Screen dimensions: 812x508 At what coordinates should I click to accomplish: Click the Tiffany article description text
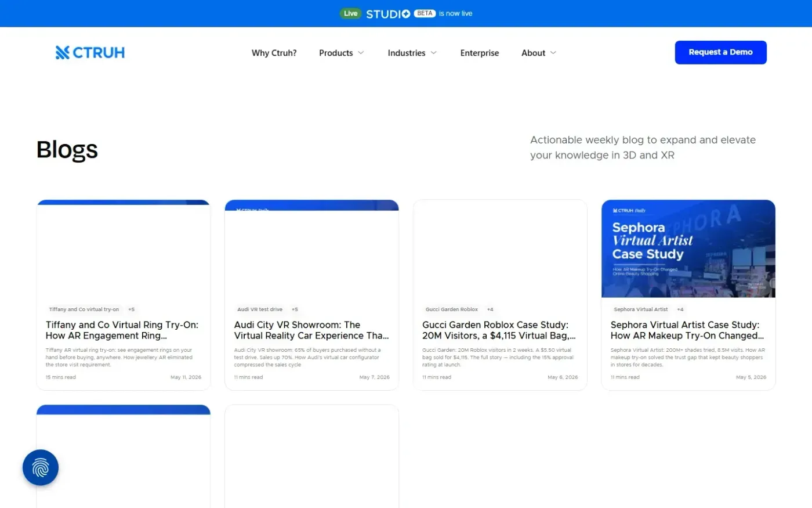point(119,358)
